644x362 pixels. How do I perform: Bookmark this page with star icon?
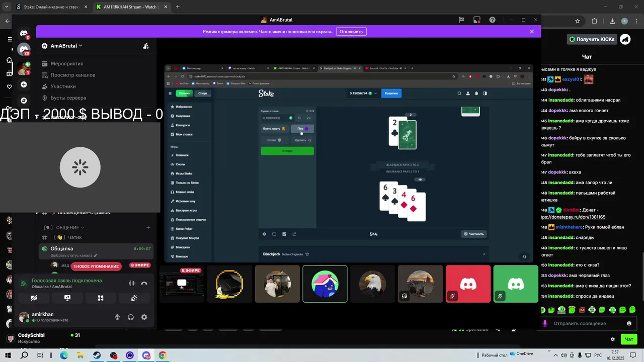click(578, 21)
